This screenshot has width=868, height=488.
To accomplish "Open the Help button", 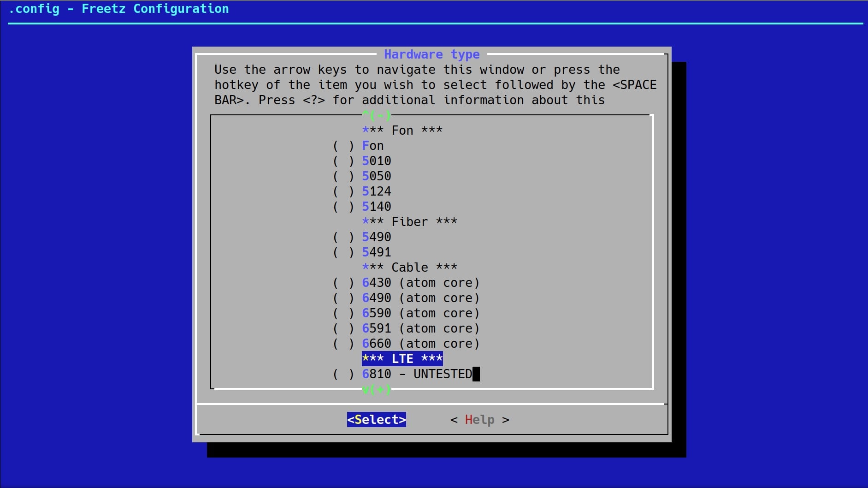I will pyautogui.click(x=479, y=420).
